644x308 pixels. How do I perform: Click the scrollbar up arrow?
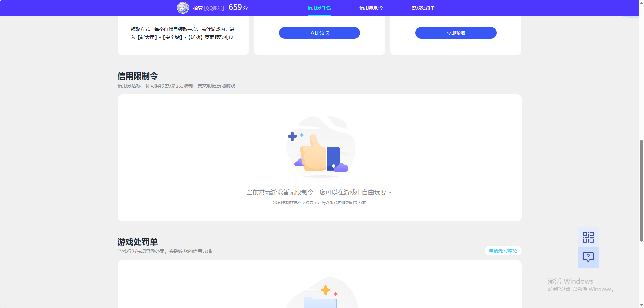[641, 3]
